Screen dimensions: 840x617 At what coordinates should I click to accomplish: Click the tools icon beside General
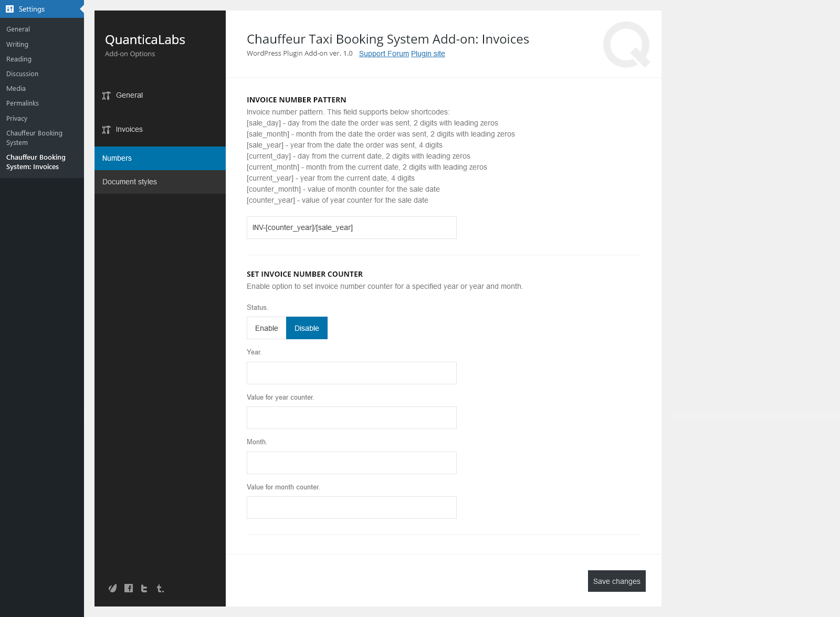(107, 95)
